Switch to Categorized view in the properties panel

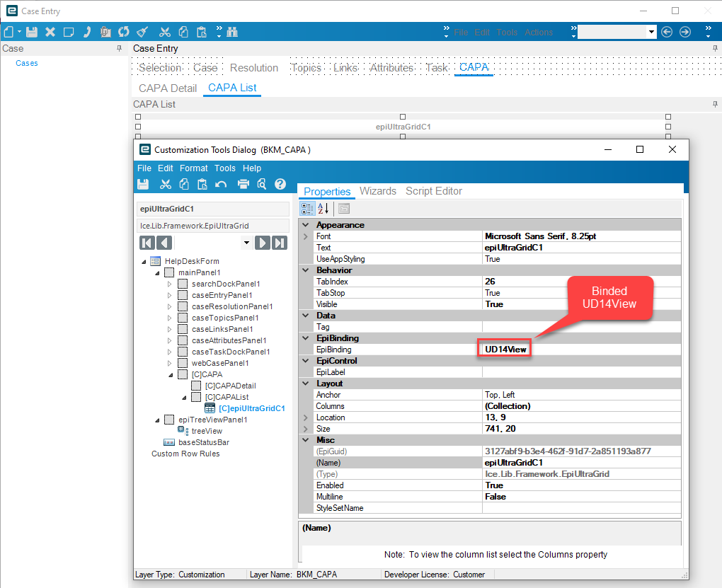pos(307,208)
